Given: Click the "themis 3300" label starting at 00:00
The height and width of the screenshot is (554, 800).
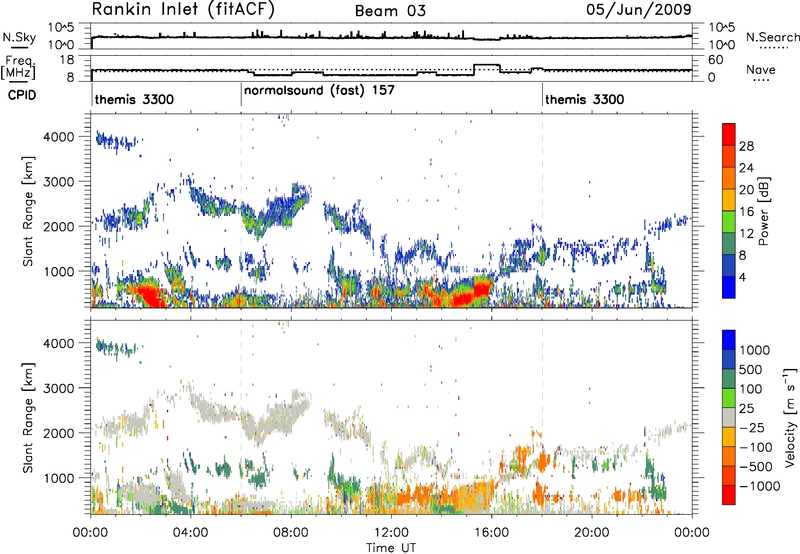Looking at the screenshot, I should point(134,99).
